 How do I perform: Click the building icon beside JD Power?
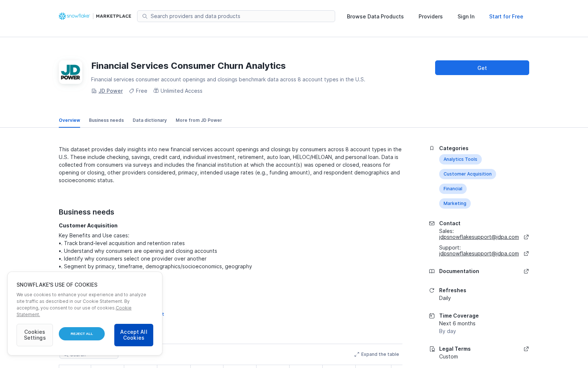point(94,91)
